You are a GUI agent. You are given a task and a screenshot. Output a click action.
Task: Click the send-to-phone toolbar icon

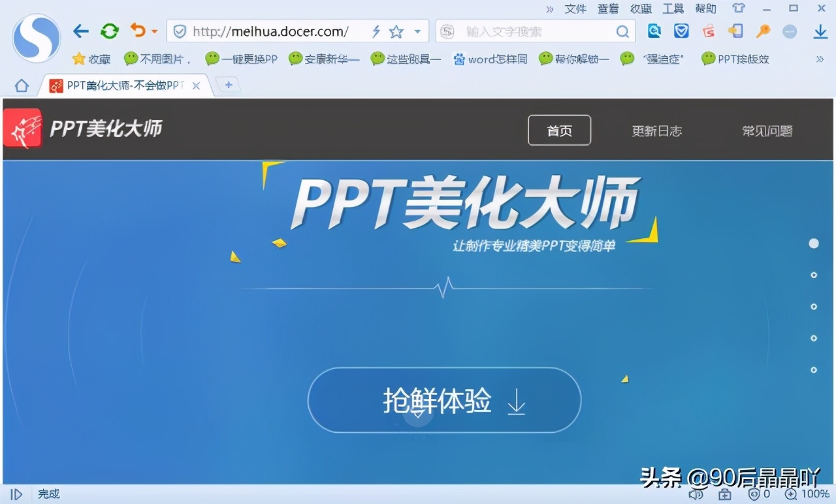point(735,31)
